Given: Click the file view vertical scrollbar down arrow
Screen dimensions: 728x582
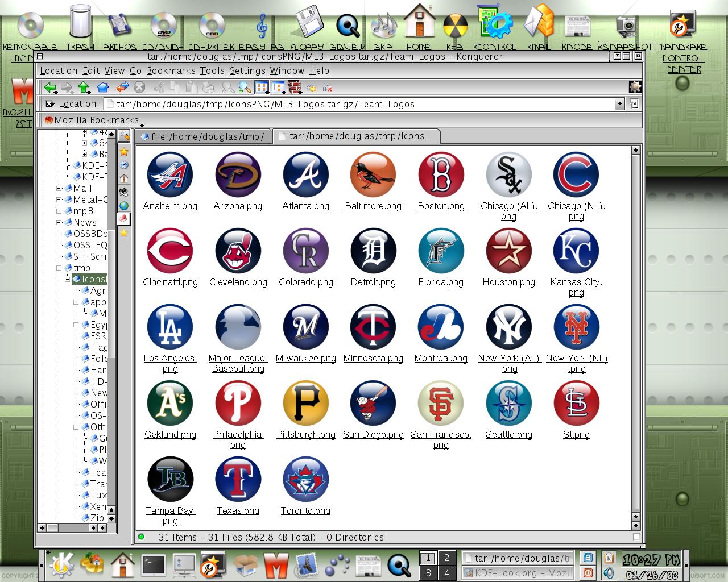Looking at the screenshot, I should click(x=636, y=525).
